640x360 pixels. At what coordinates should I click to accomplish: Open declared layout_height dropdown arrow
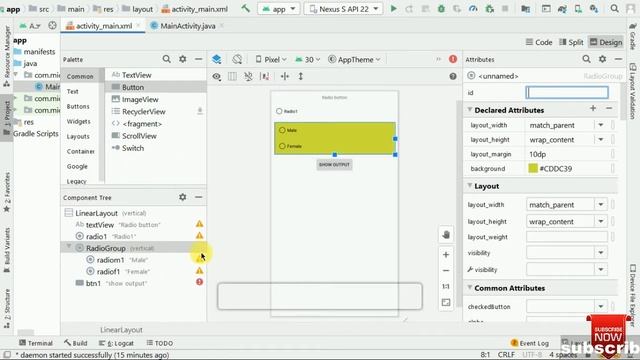[x=600, y=140]
